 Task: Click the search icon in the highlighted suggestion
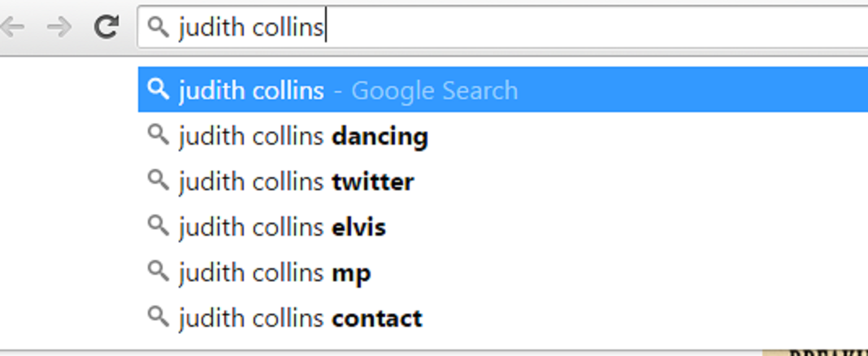coord(158,89)
